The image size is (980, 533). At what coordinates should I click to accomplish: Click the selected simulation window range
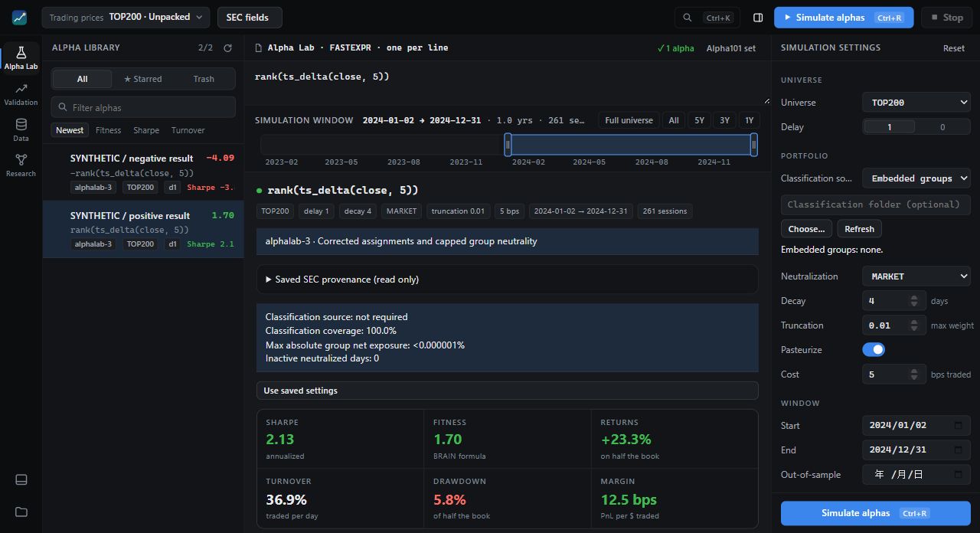[631, 145]
